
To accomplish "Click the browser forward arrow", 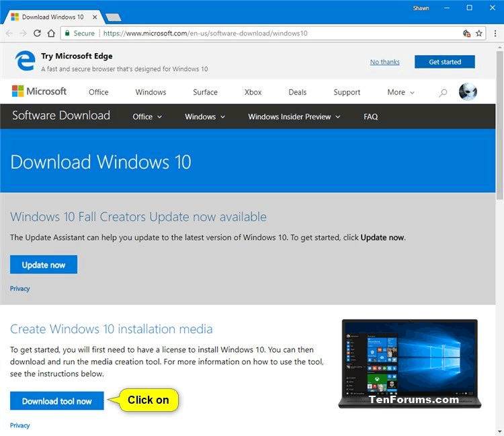I will pos(23,34).
